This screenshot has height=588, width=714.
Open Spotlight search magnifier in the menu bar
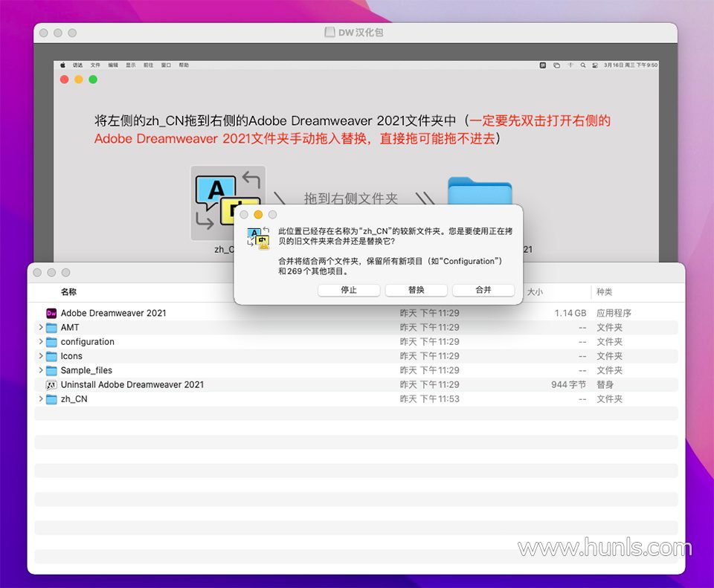(x=583, y=65)
